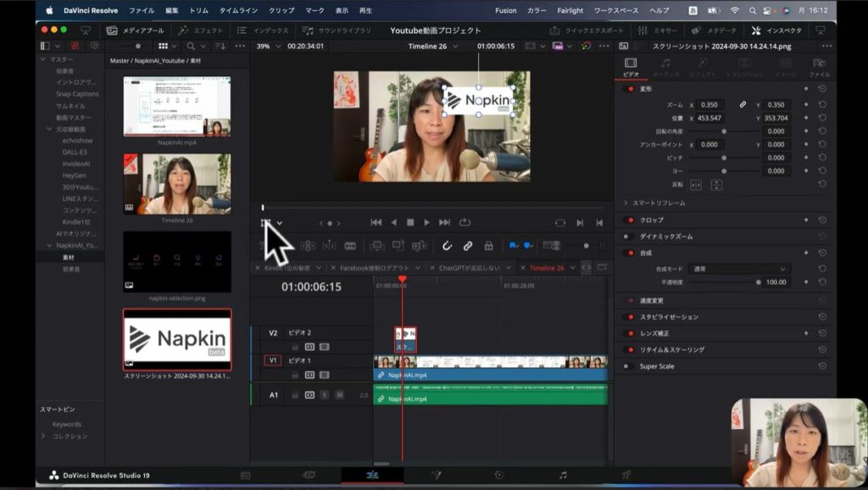
Task: Jump to first frame button
Action: coord(376,223)
